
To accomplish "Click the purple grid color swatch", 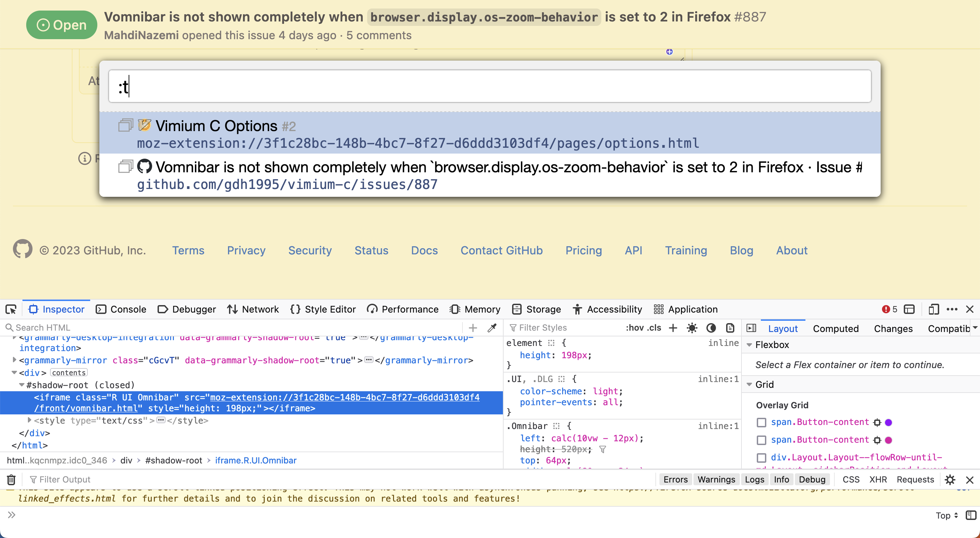I will point(888,422).
